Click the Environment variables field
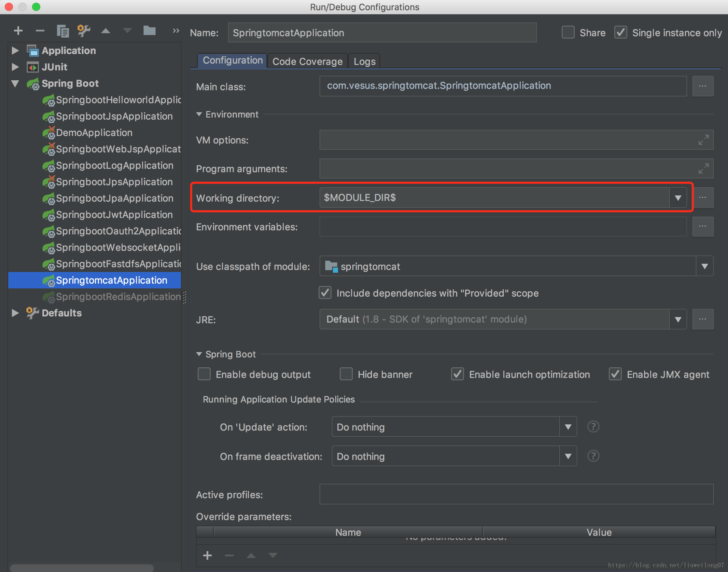728x572 pixels. 503,226
